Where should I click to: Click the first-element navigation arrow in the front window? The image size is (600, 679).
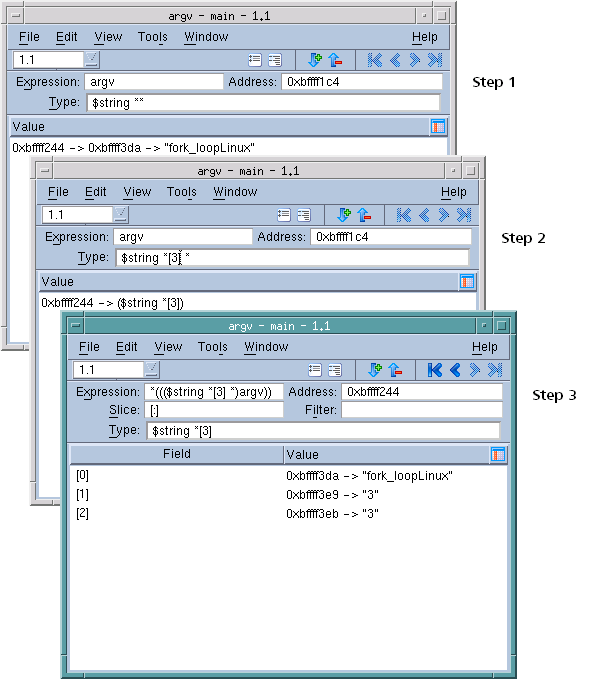coord(435,370)
